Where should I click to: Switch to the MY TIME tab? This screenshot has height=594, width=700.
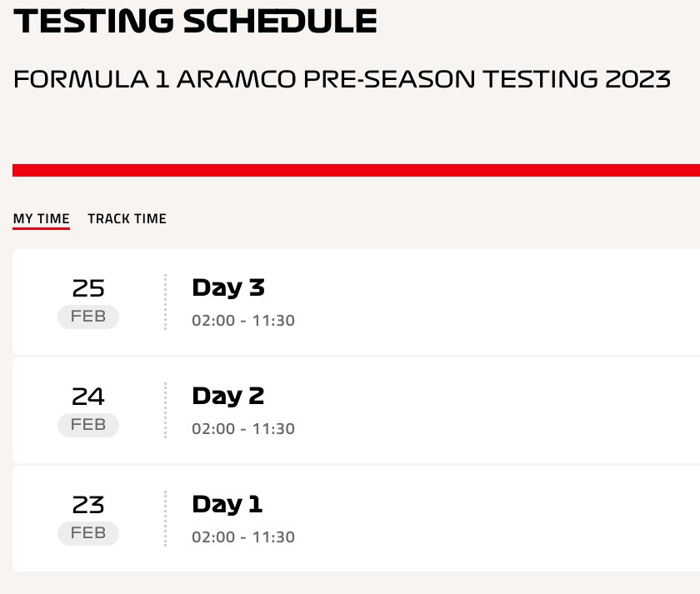tap(41, 218)
